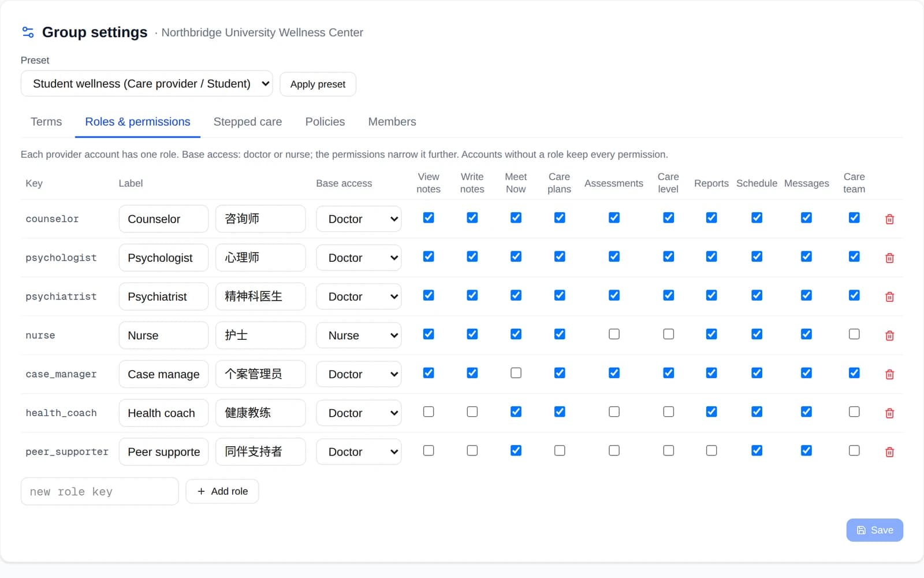Delete the case_manager role
Viewport: 924px width, 578px height.
pos(889,374)
